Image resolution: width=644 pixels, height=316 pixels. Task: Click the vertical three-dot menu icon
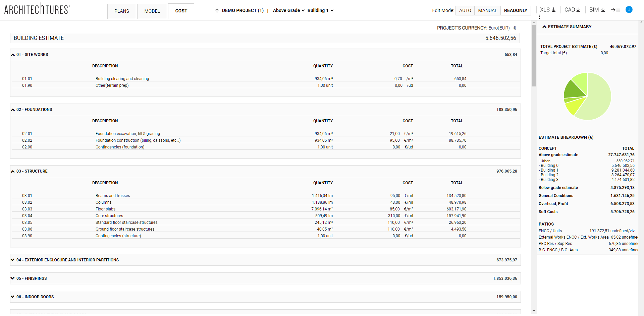tap(539, 17)
